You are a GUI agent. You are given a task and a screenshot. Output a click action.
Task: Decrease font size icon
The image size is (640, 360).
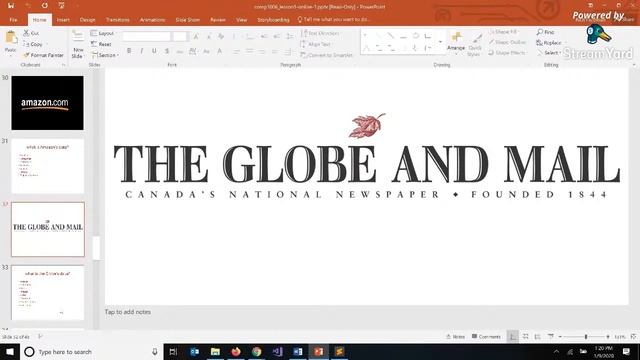coord(209,36)
